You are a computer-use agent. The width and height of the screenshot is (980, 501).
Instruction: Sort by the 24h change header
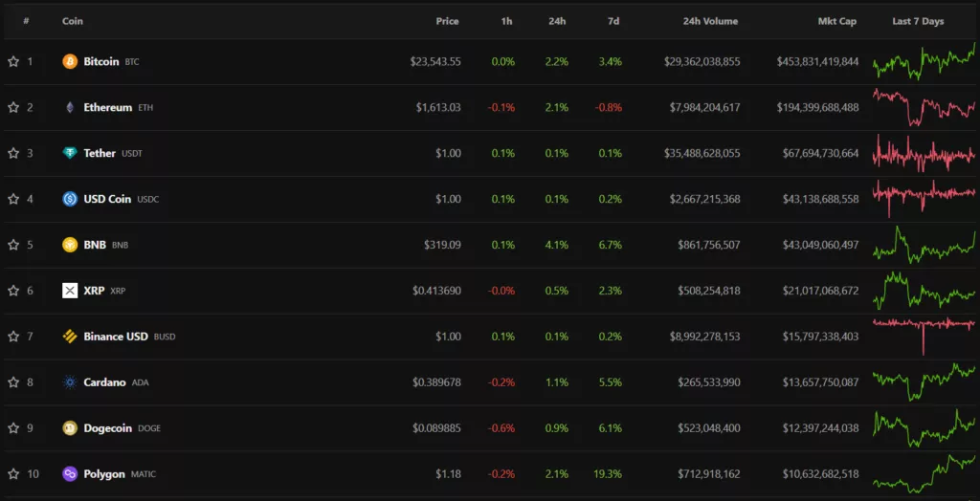coord(558,21)
